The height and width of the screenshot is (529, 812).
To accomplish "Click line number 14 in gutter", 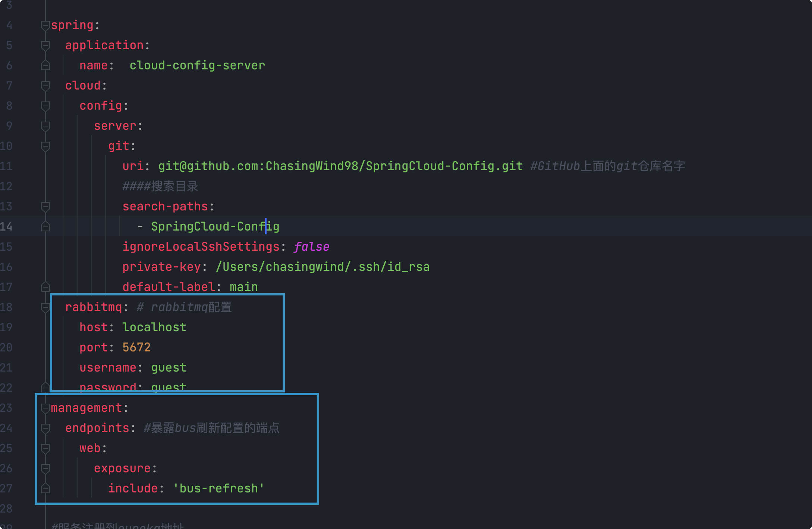I will [7, 227].
